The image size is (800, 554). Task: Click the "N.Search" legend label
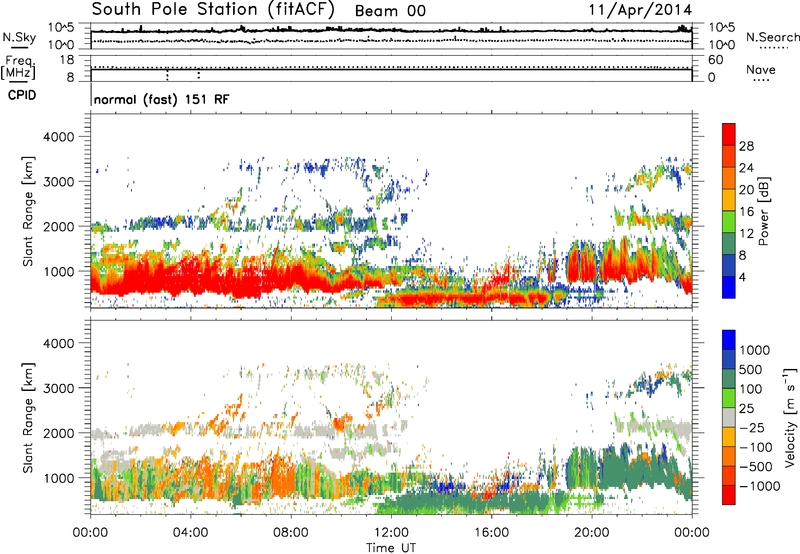(x=772, y=37)
